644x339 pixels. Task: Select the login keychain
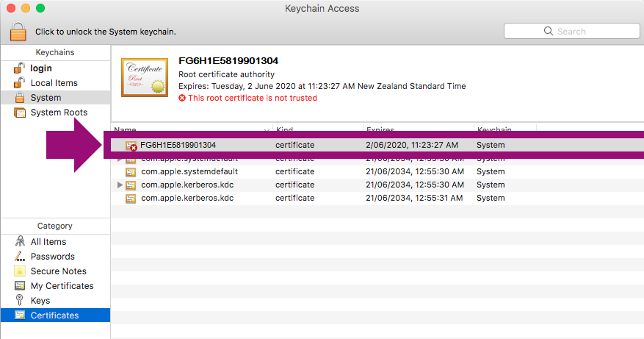click(x=56, y=68)
